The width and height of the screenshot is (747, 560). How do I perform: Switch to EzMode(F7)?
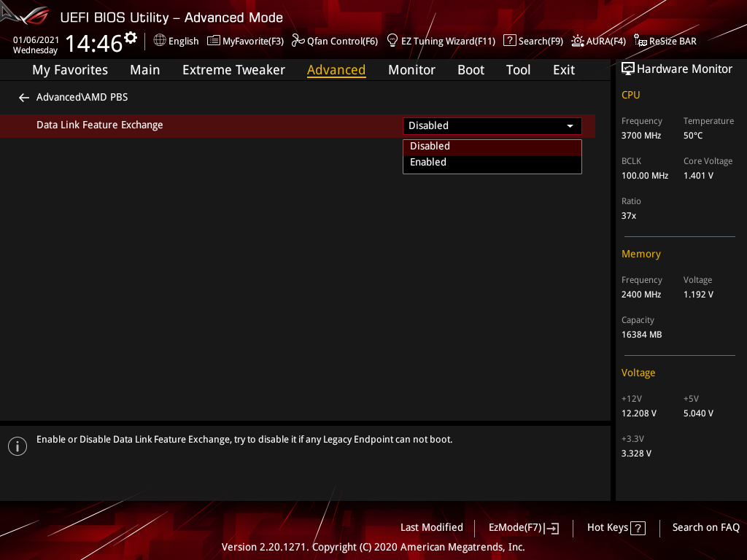(524, 528)
